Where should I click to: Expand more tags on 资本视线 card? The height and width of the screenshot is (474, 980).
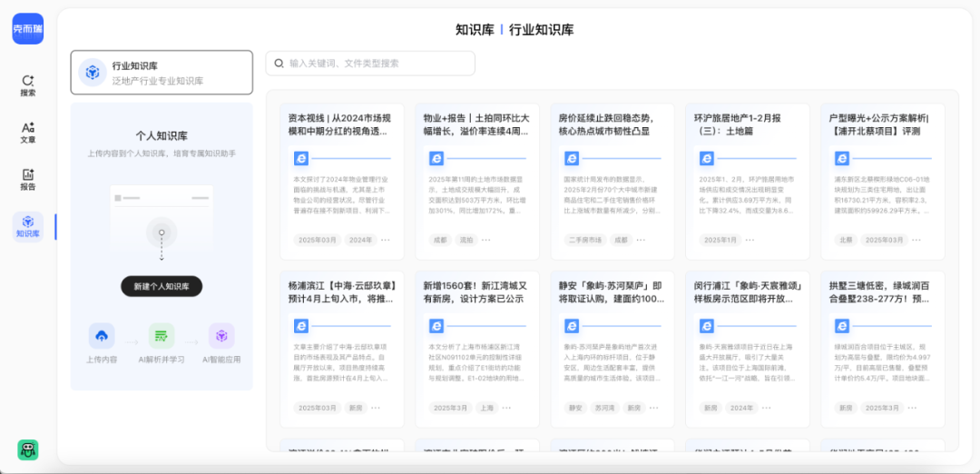[x=385, y=240]
